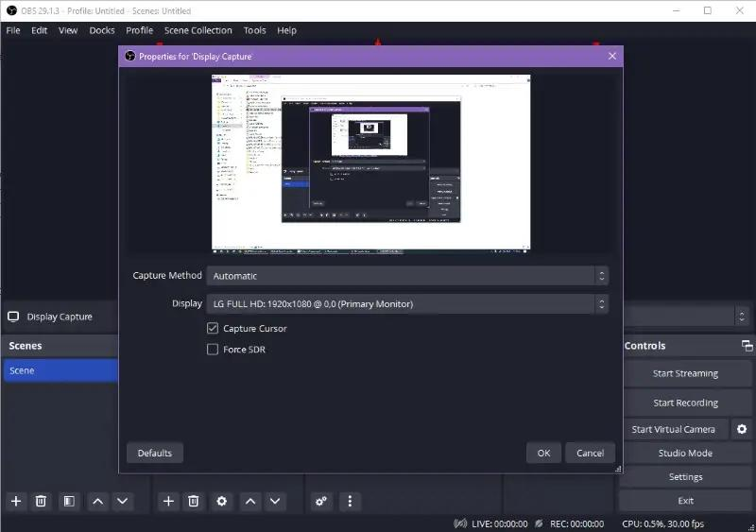Click the Display Capture source label
This screenshot has width=756, height=532.
click(60, 317)
